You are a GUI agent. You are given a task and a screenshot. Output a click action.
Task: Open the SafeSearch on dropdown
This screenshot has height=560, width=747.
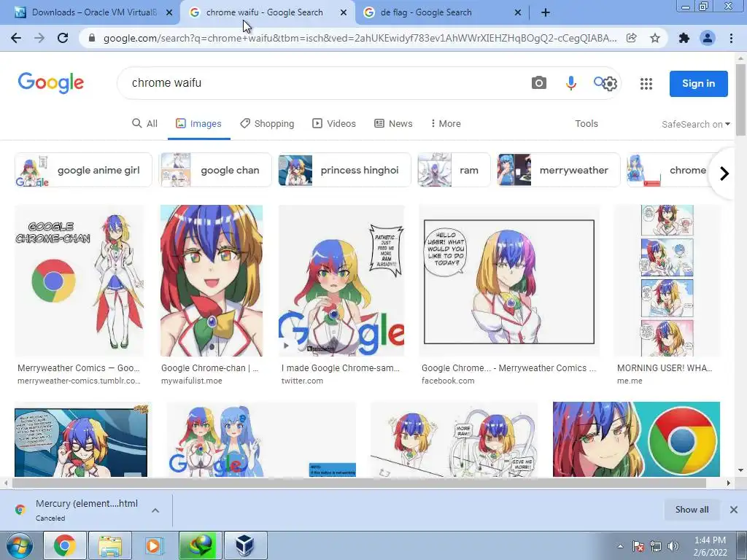tap(695, 124)
